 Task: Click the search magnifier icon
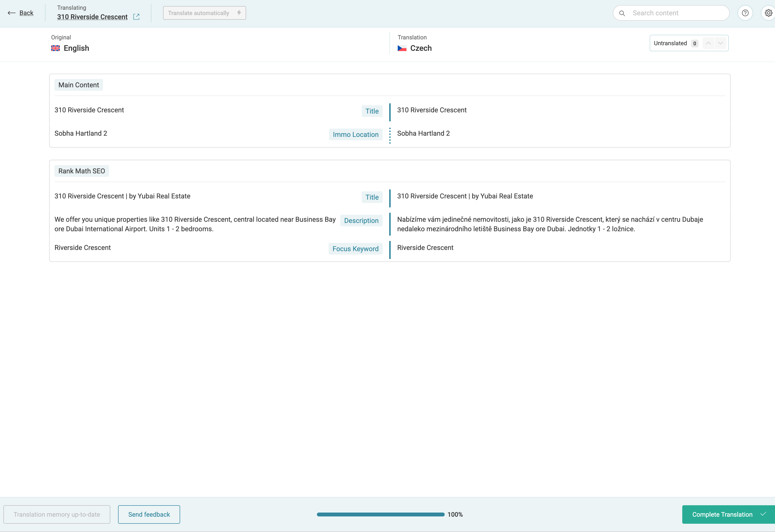[x=622, y=13]
